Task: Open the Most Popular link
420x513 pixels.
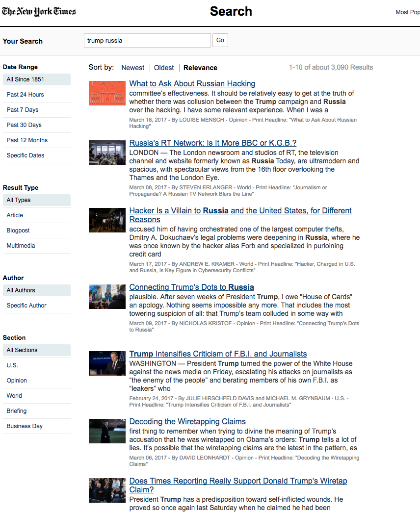Action: (408, 12)
